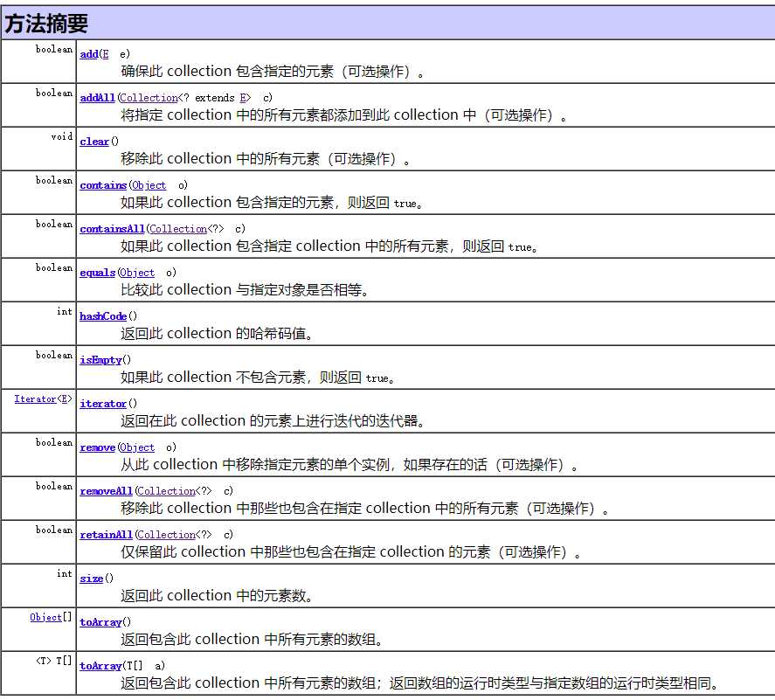Click description 返回在此 collection 的元素上进行迭代的迭代器

(273, 420)
